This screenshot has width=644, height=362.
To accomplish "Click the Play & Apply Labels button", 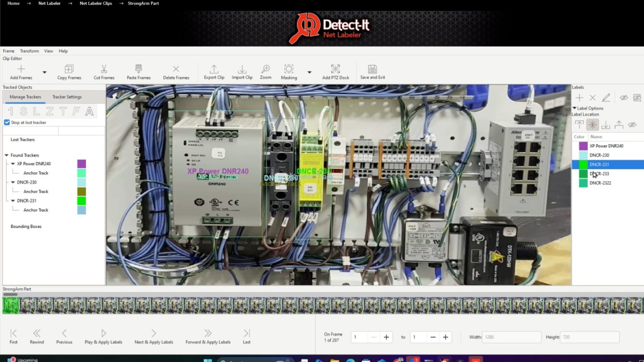I will [x=103, y=335].
